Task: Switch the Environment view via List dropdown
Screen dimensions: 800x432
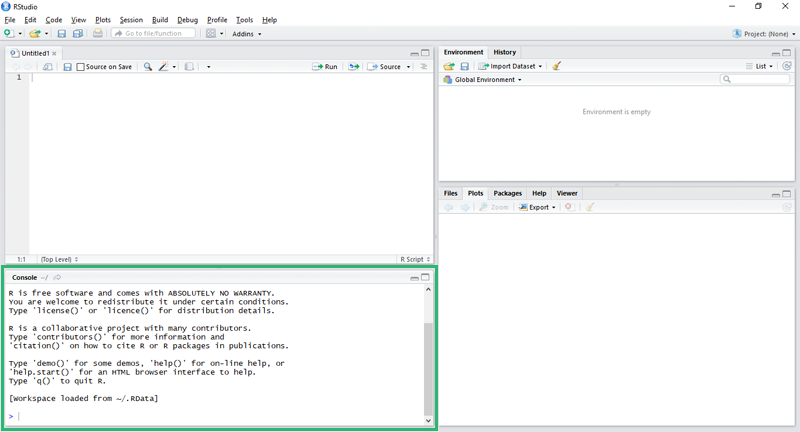Action: pos(760,66)
